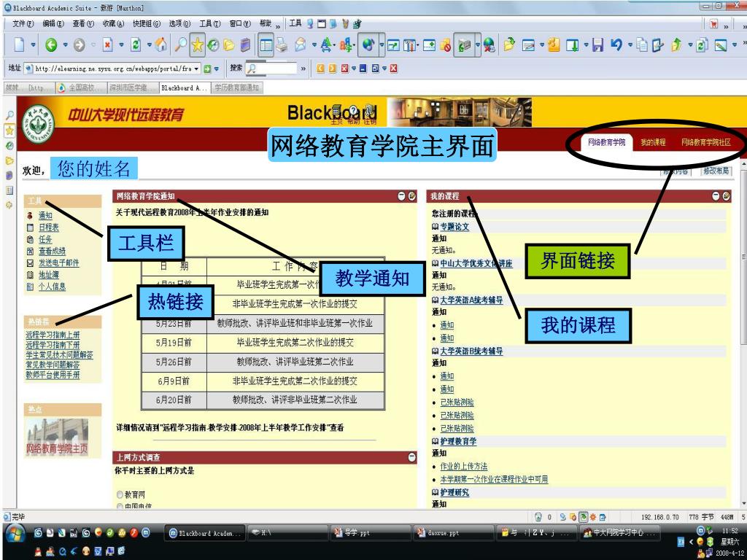Image resolution: width=747 pixels, height=560 pixels.
Task: Click the magnifier search icon in the toolbar
Action: (x=179, y=45)
